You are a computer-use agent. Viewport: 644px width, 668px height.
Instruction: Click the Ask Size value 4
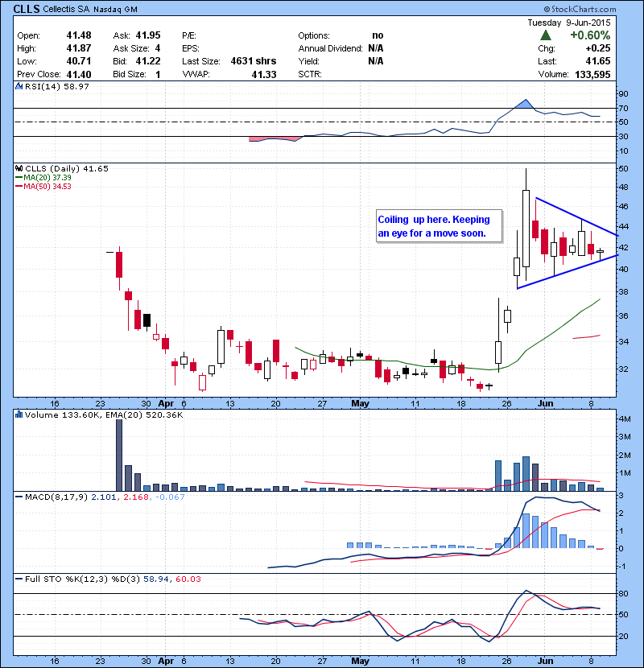click(158, 48)
